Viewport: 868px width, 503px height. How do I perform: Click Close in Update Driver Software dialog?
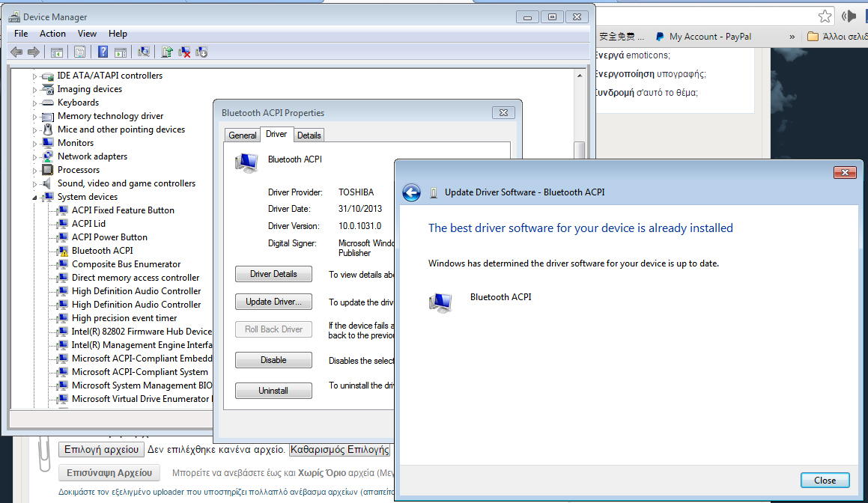pos(825,481)
